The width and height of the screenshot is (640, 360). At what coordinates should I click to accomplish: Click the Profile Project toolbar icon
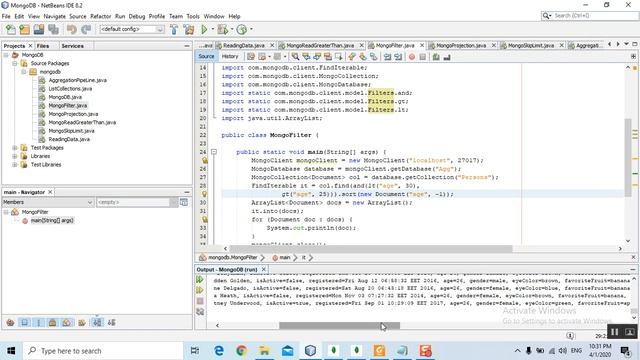click(x=242, y=29)
